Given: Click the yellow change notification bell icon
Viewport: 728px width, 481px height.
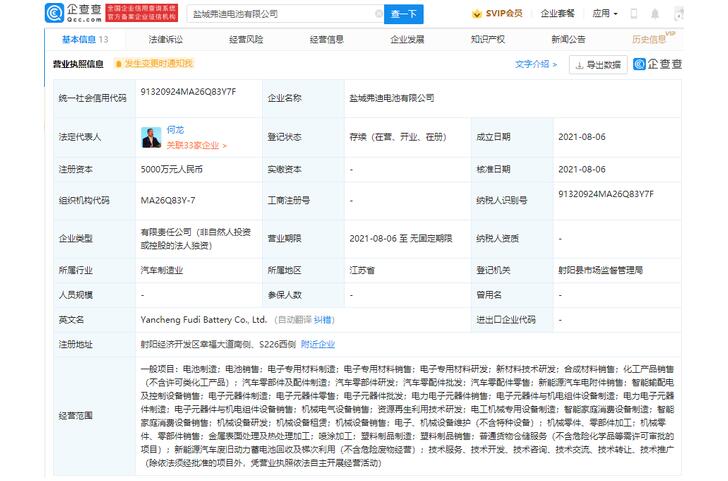Looking at the screenshot, I should [118, 64].
